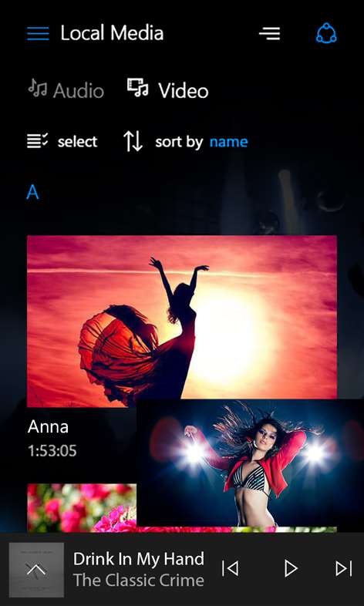Click Drink In My Hand song title
364x606 pixels.
coord(139,559)
